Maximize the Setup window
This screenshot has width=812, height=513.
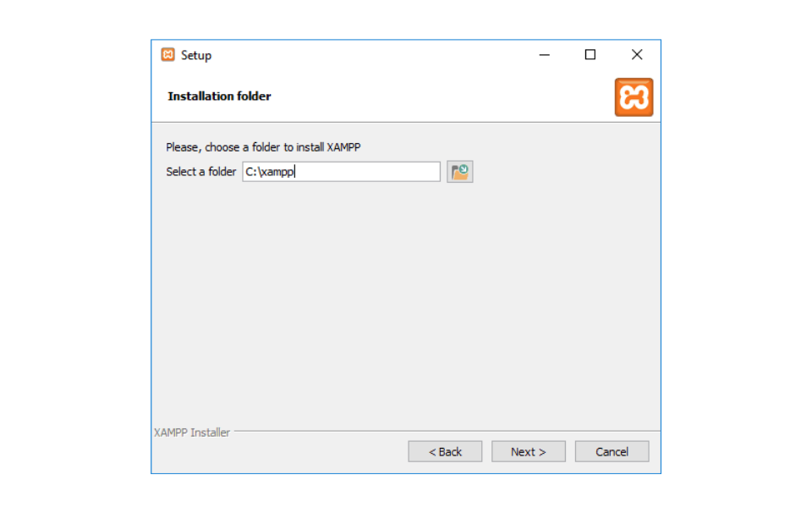[590, 55]
